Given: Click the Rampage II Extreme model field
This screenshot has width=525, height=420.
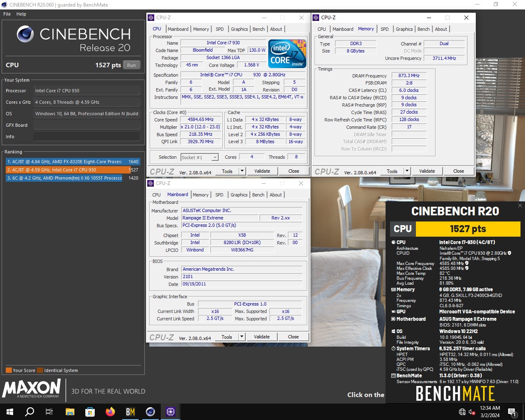Looking at the screenshot, I should tap(220, 218).
